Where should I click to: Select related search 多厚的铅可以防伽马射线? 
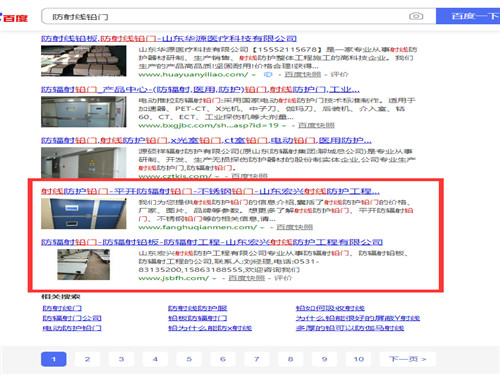[350, 328]
